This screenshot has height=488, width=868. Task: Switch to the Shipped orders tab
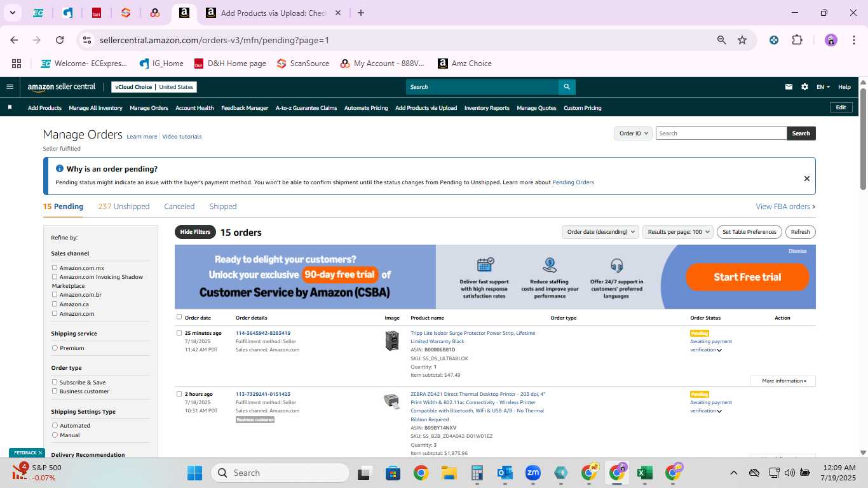click(223, 207)
